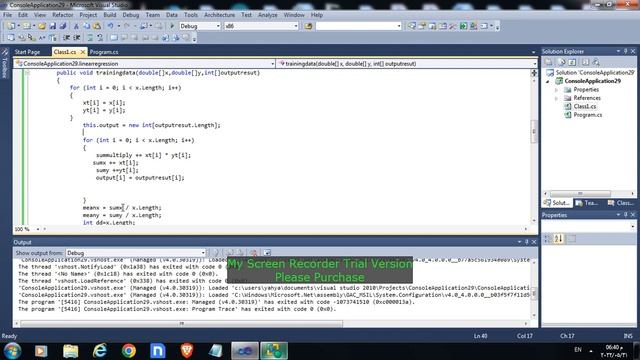Open the Toolbox side tab
The width and height of the screenshot is (640, 360).
tap(4, 64)
